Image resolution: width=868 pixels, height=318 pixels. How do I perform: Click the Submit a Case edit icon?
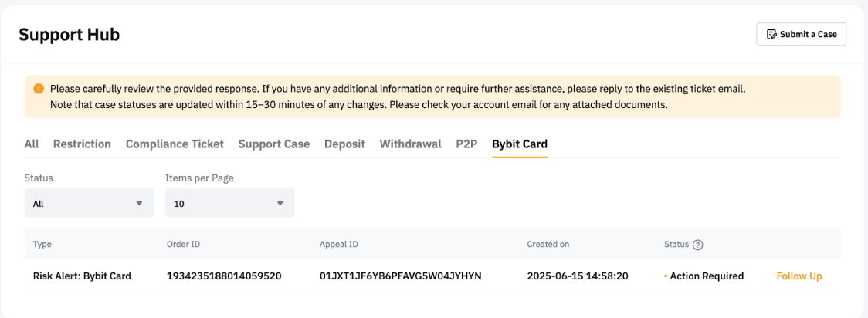tap(771, 34)
